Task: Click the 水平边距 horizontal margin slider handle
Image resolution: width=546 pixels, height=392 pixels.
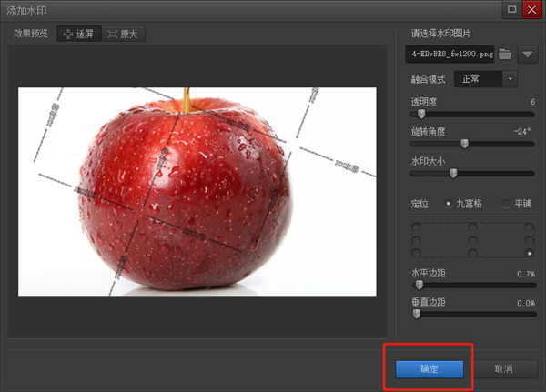Action: tap(420, 285)
